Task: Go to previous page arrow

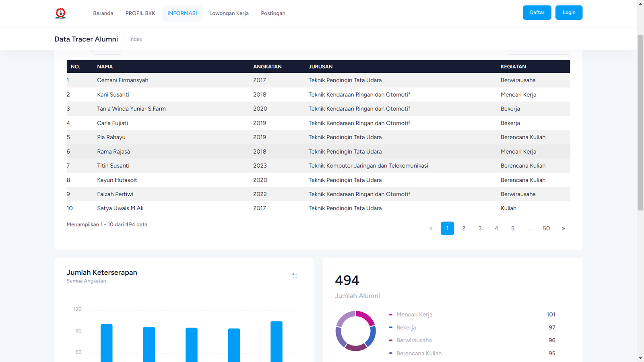Action: (x=431, y=228)
